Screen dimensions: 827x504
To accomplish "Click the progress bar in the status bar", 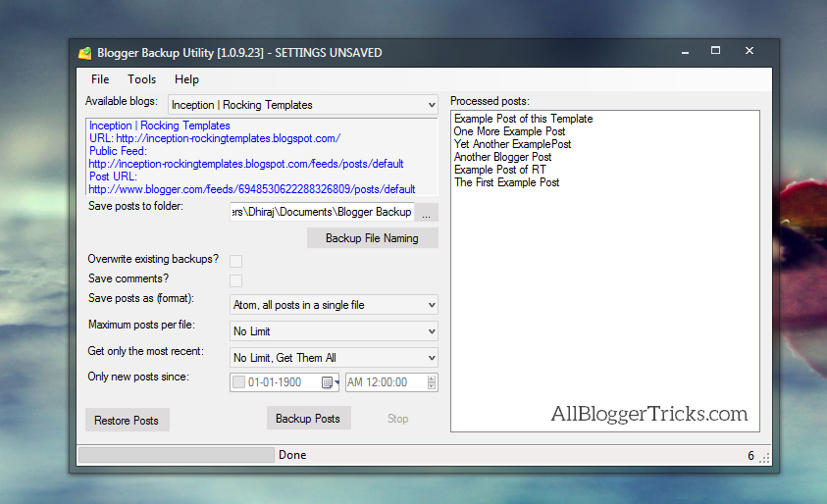I will coord(177,455).
